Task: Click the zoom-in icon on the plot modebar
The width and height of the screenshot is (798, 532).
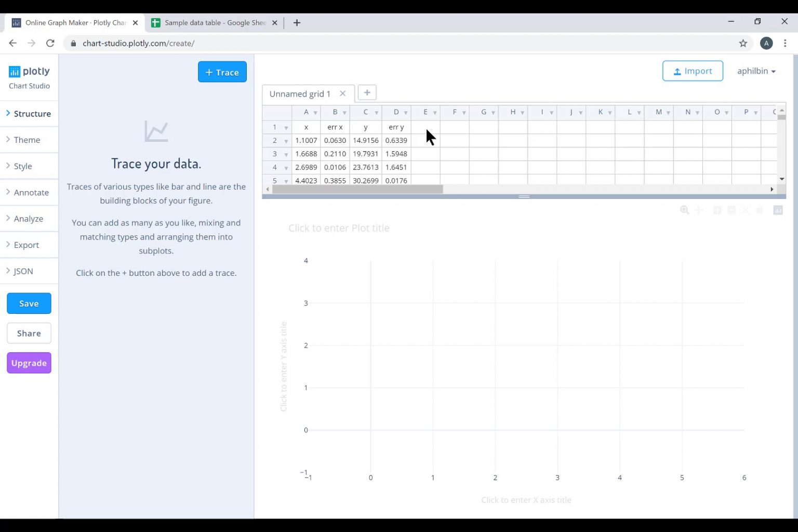Action: point(717,210)
